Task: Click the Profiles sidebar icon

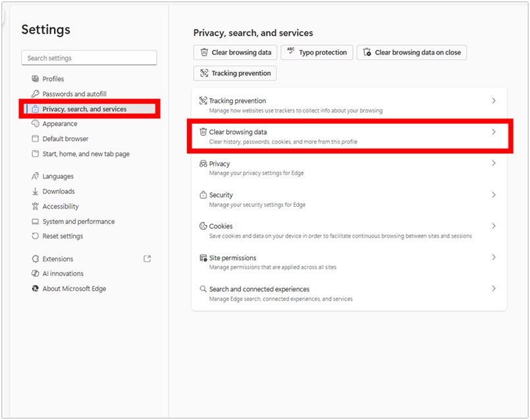Action: click(36, 79)
